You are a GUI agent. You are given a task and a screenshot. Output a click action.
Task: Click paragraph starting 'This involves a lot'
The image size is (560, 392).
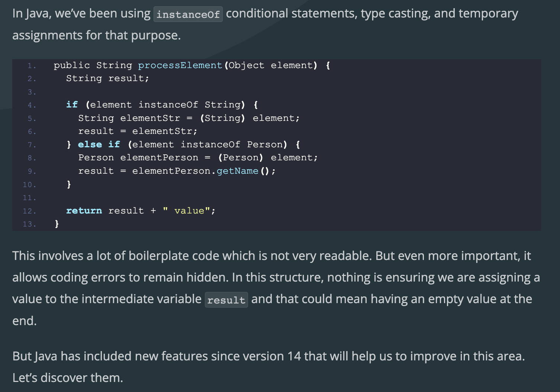(276, 288)
